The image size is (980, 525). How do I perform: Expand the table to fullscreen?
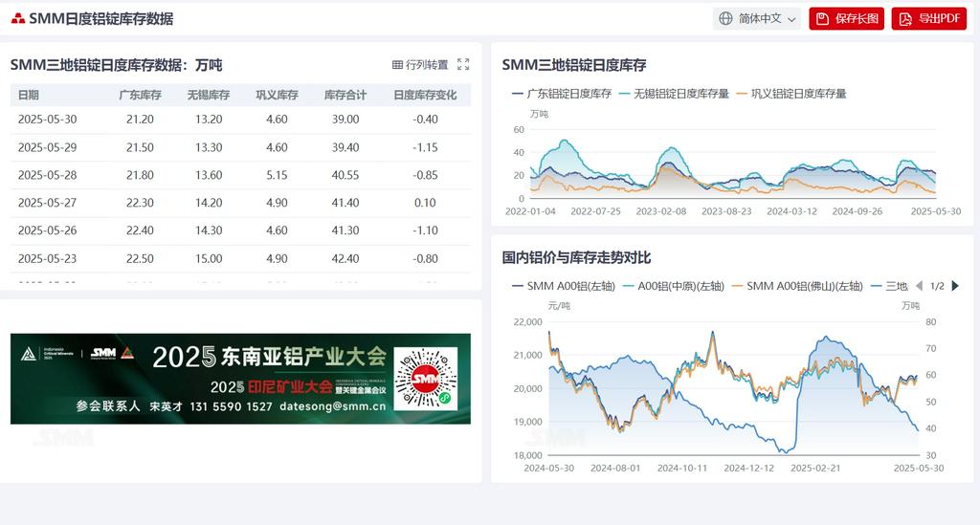coord(463,64)
